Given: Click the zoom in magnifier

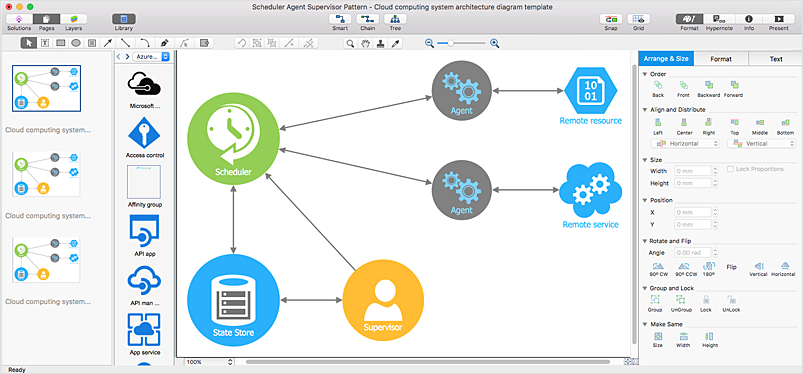Looking at the screenshot, I should click(x=495, y=44).
